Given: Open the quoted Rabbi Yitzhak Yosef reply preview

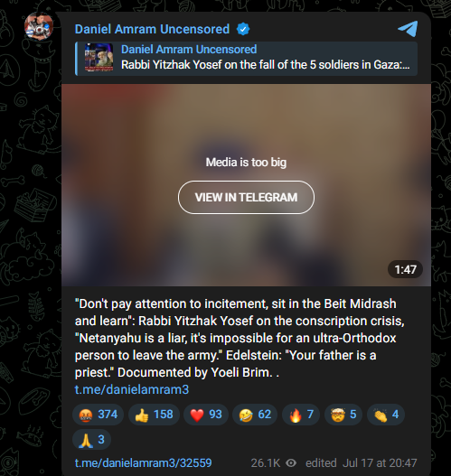Looking at the screenshot, I should pos(246,59).
